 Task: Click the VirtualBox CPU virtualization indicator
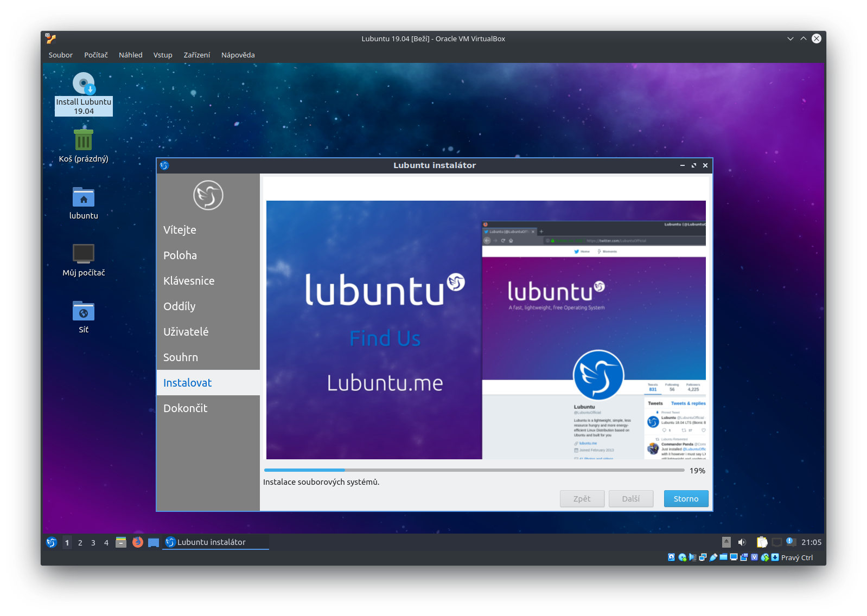[x=754, y=557]
